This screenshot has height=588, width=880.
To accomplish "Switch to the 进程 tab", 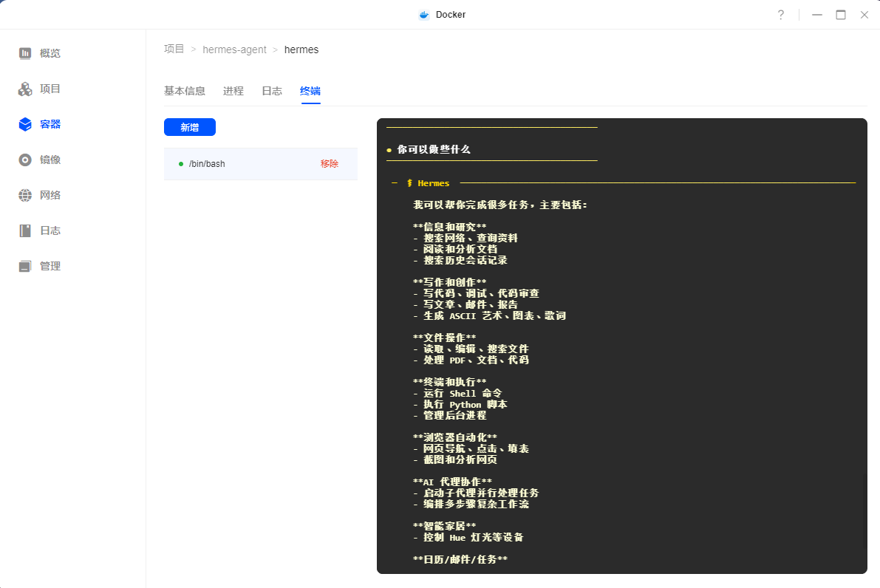I will pos(233,91).
